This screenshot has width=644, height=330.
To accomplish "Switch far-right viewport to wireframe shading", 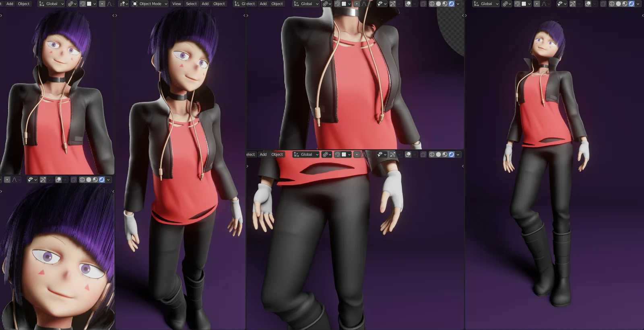I will tap(612, 4).
